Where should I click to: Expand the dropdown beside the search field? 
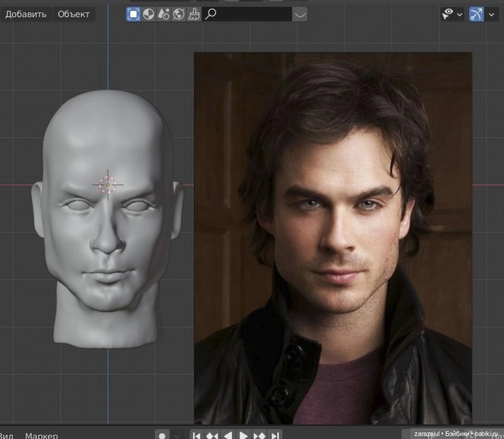(300, 14)
